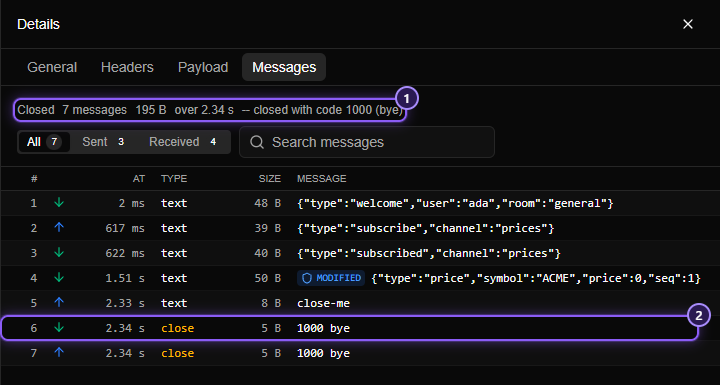Show All 7 messages filter

point(44,142)
